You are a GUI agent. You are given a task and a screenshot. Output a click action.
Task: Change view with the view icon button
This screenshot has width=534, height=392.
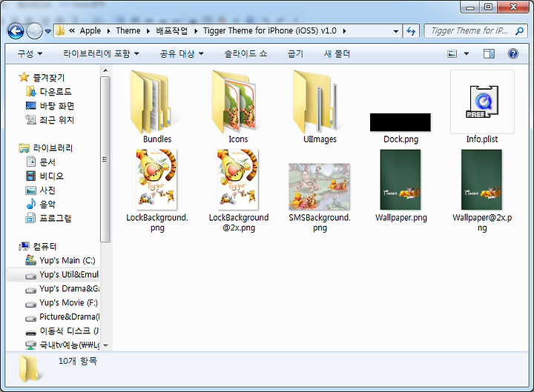pyautogui.click(x=452, y=54)
